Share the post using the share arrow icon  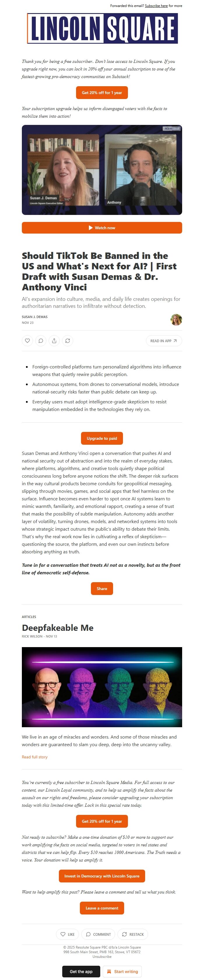tap(54, 341)
